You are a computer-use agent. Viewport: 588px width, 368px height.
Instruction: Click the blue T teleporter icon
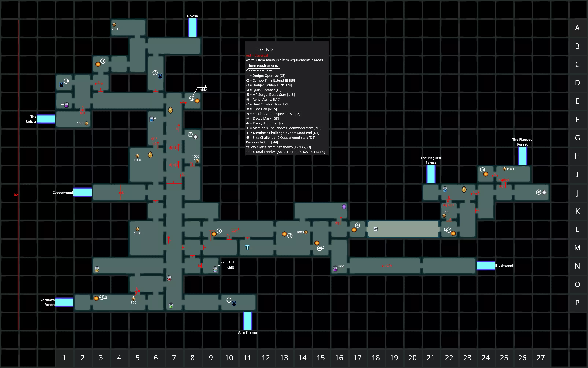(247, 248)
